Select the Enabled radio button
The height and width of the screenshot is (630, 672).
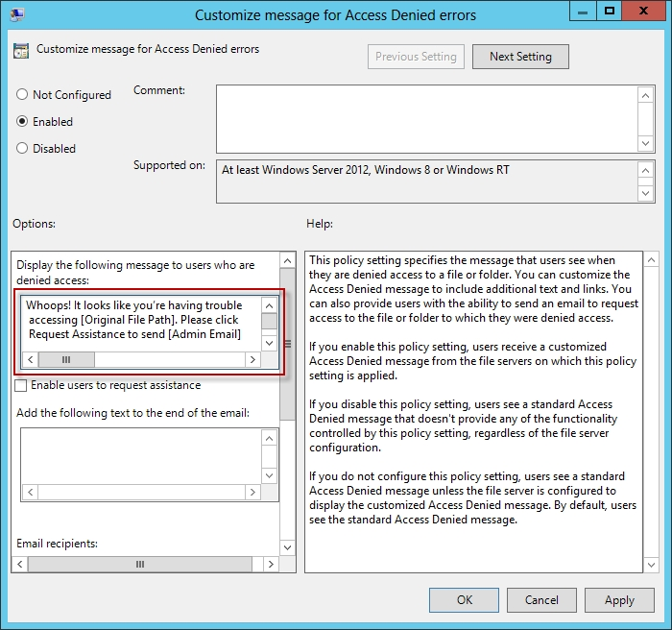click(x=22, y=122)
